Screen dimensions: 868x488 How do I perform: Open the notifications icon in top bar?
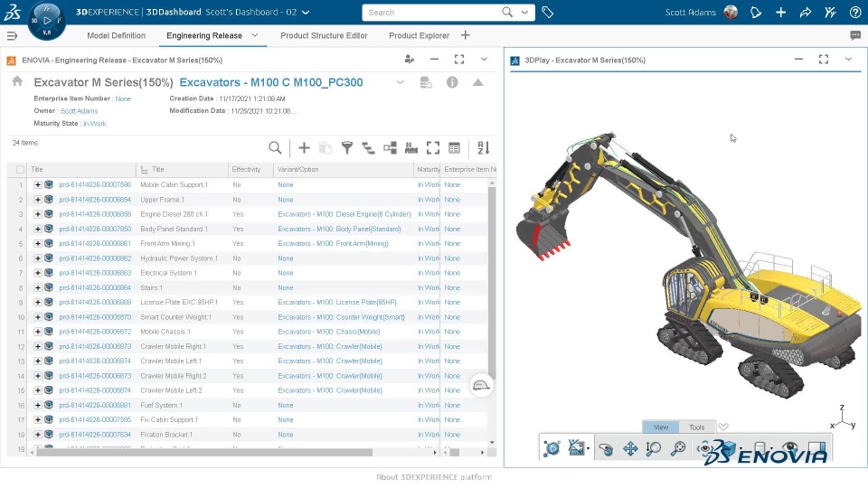pos(756,12)
